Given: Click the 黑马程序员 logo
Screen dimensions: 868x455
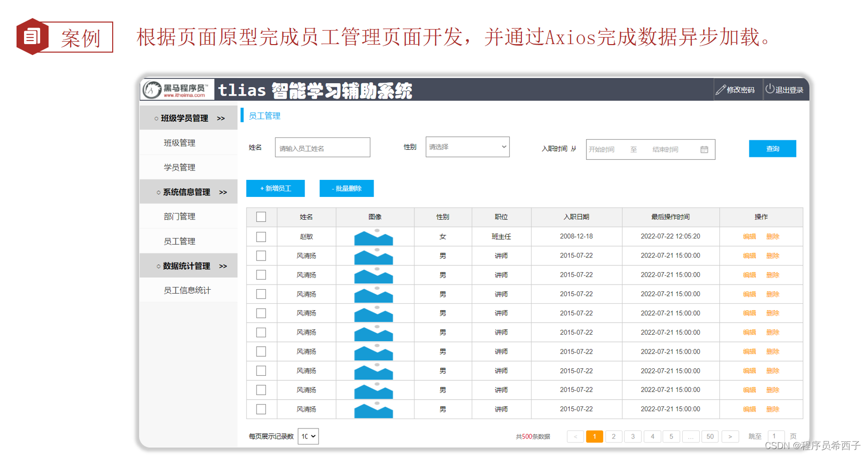Looking at the screenshot, I should click(177, 90).
